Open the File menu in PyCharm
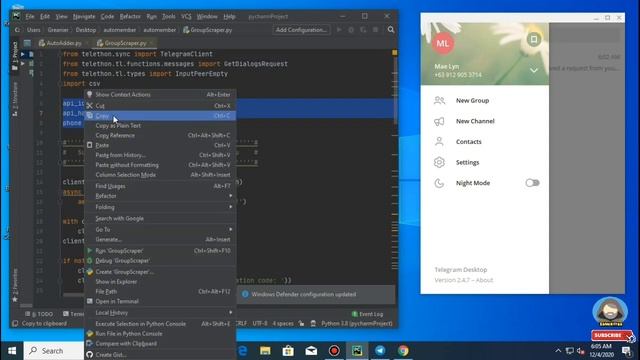This screenshot has width=640, height=360. click(30, 17)
